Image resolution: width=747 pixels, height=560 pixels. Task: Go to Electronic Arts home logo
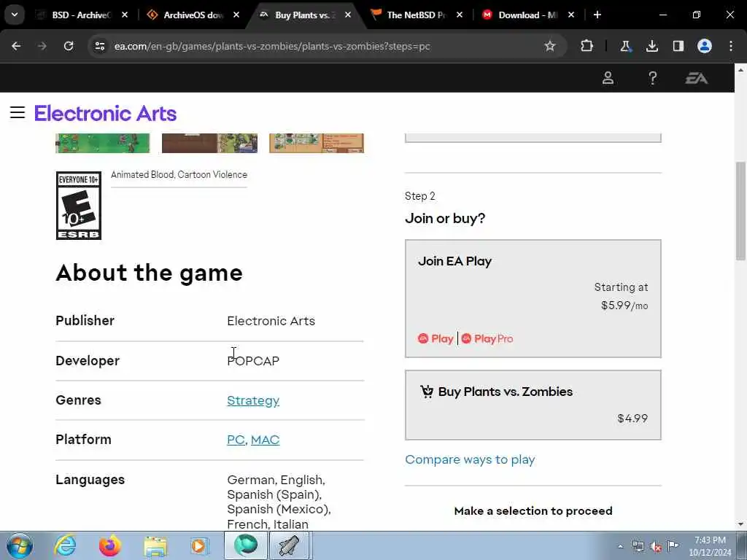105,113
